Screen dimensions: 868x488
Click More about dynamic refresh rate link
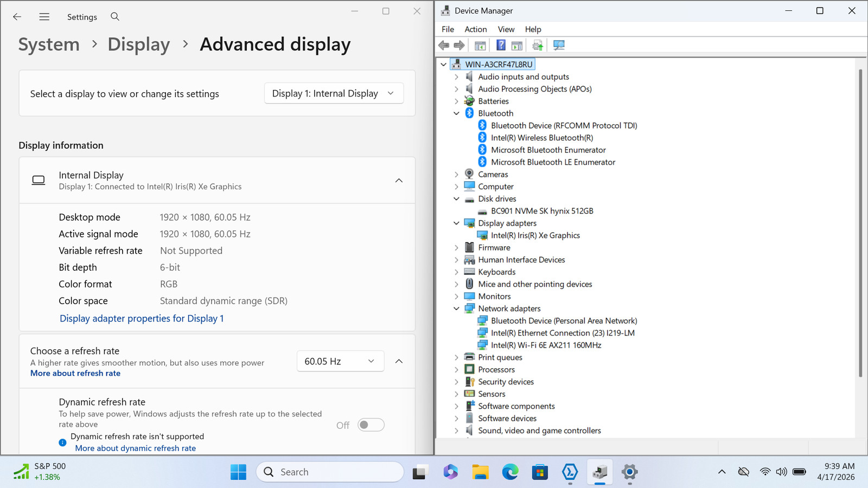(136, 448)
